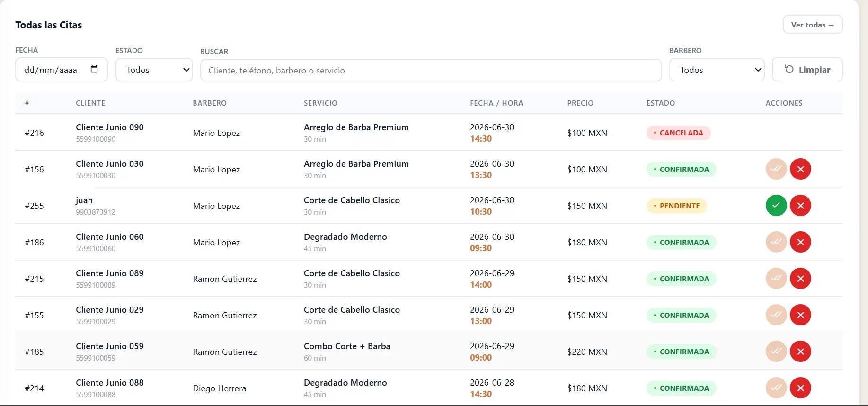
Task: Click Degradado Moderno in row #186
Action: [345, 236]
